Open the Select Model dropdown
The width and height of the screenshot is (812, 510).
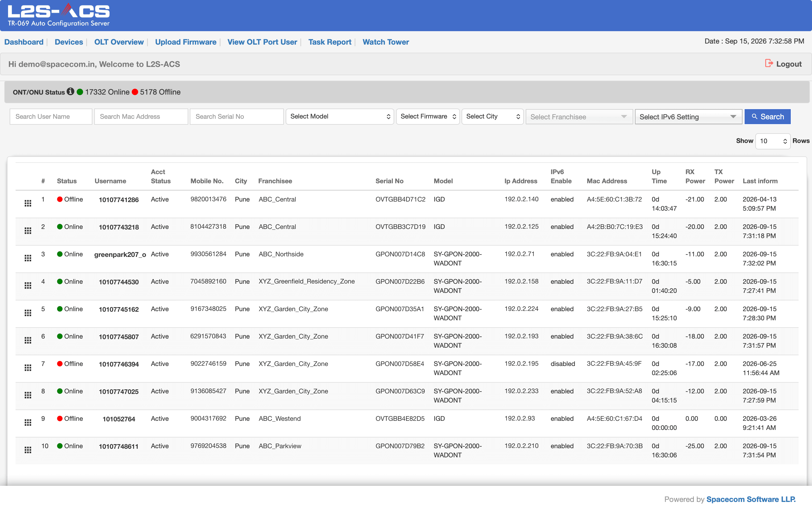pyautogui.click(x=340, y=116)
